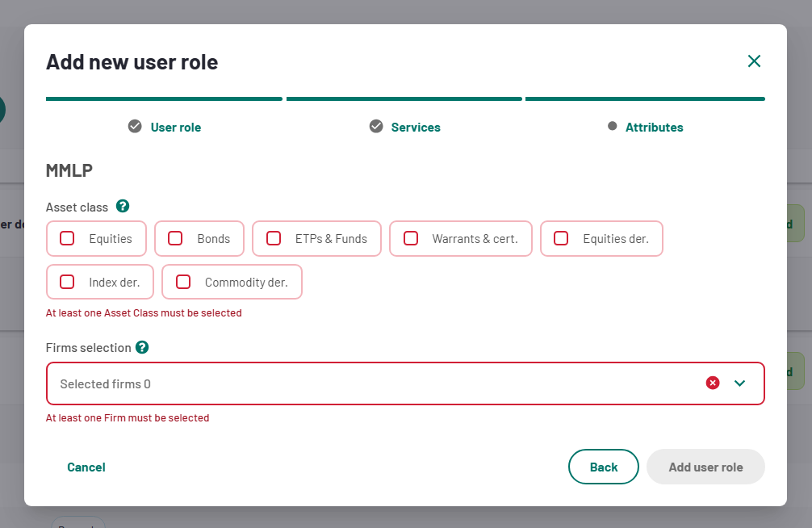Click the Cancel link

86,467
